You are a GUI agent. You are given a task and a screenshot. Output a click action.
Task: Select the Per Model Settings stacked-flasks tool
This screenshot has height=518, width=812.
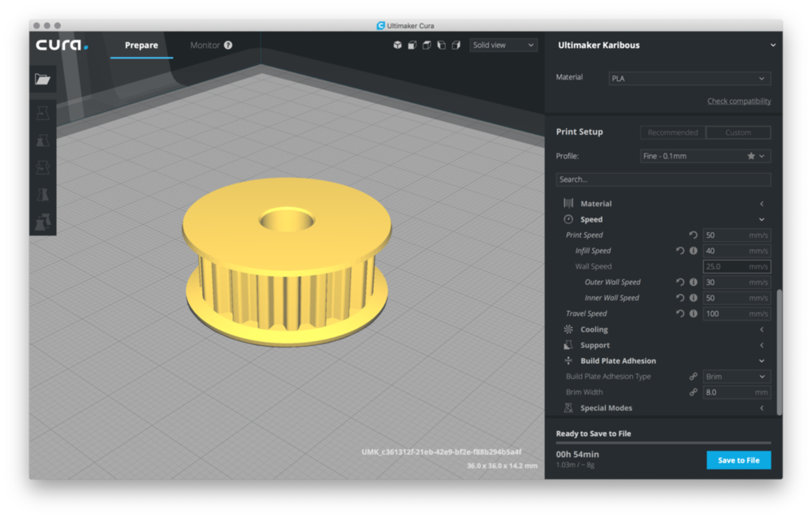[x=42, y=222]
